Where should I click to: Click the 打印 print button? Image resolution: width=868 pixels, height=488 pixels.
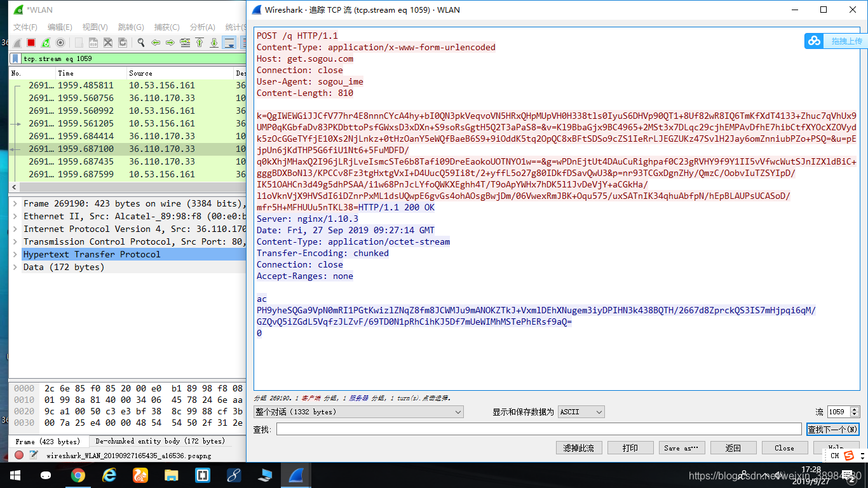[630, 448]
